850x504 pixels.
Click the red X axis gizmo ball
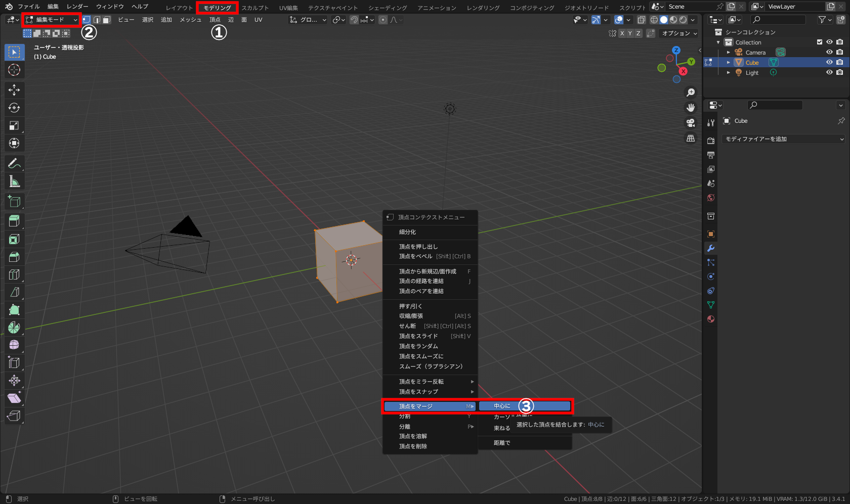684,71
